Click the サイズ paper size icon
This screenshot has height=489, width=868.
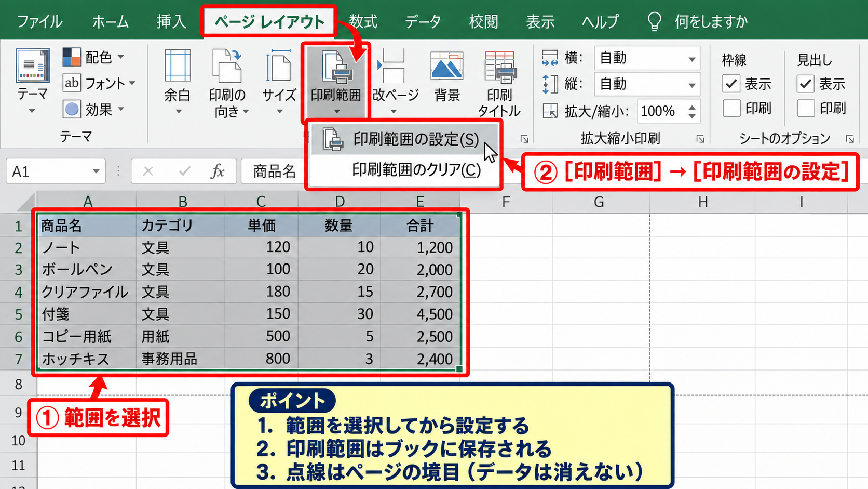pos(279,65)
